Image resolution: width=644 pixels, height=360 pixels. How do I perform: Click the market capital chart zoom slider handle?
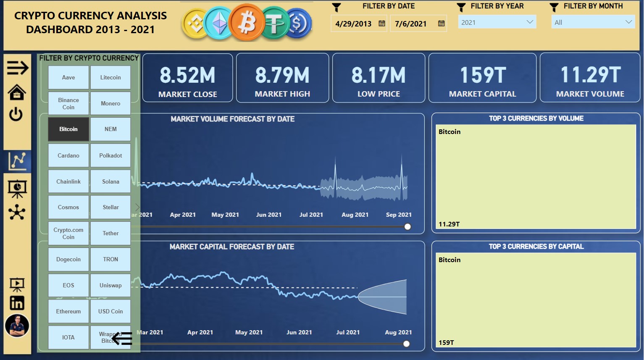[x=406, y=344]
